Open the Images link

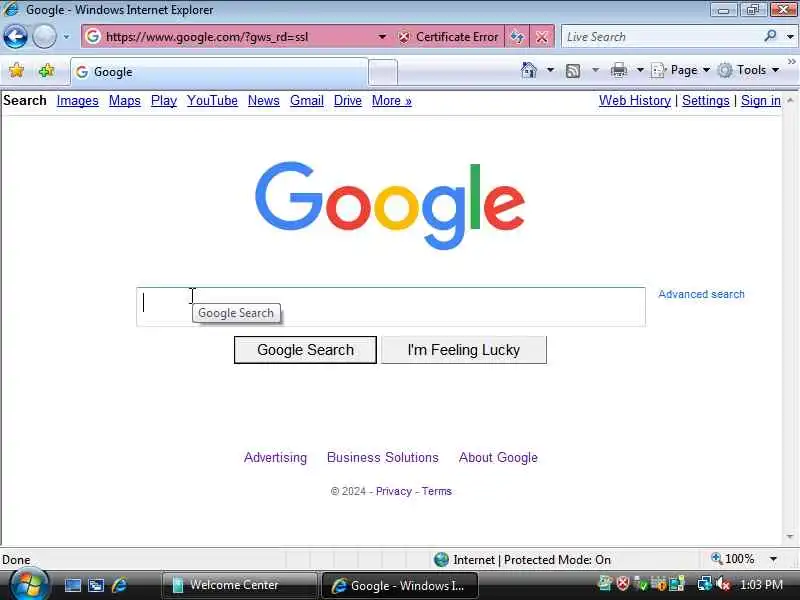[x=78, y=101]
